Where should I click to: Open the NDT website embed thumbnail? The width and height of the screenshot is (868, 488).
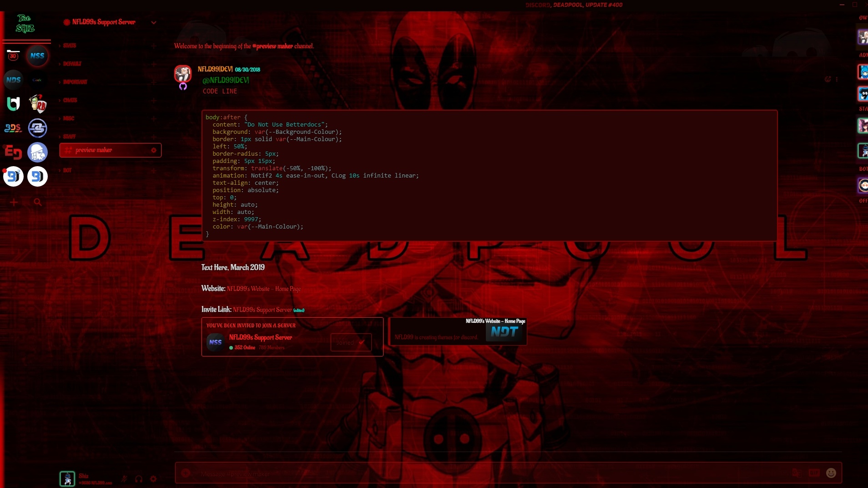click(505, 332)
